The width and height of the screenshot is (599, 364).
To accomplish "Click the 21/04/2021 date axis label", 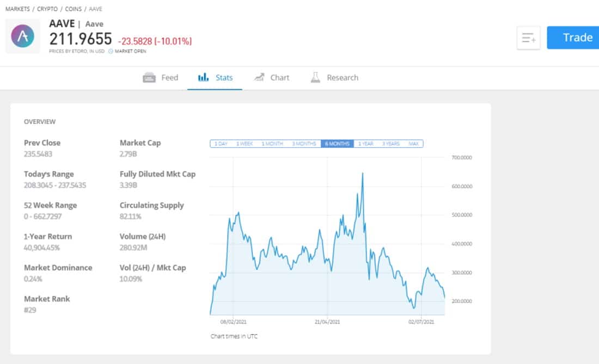I will pos(327,322).
